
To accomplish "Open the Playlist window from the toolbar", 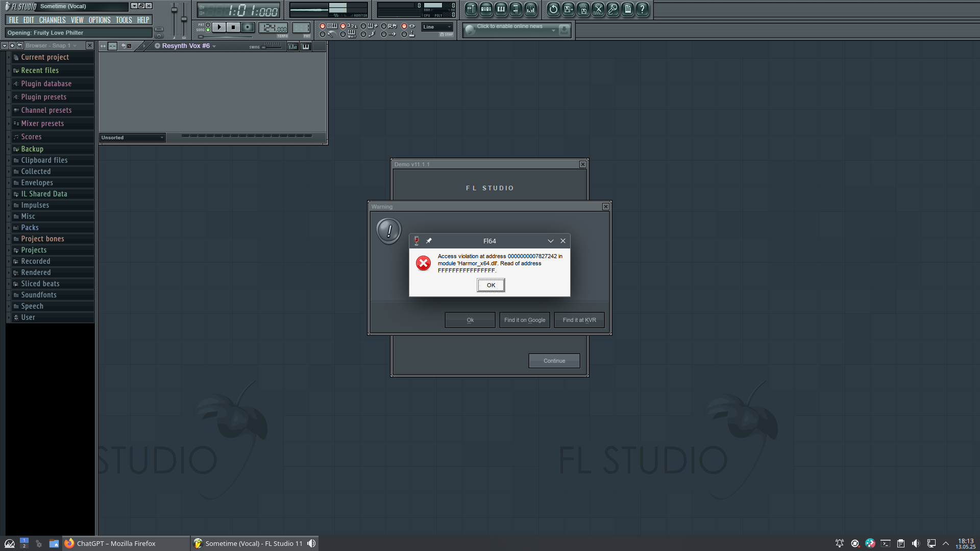I will 471,9.
